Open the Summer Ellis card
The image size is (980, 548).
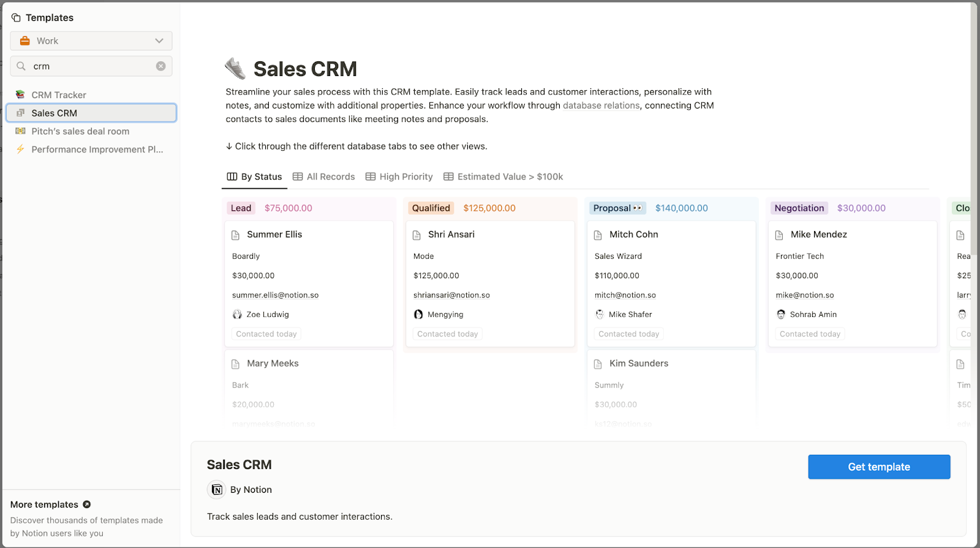point(309,284)
